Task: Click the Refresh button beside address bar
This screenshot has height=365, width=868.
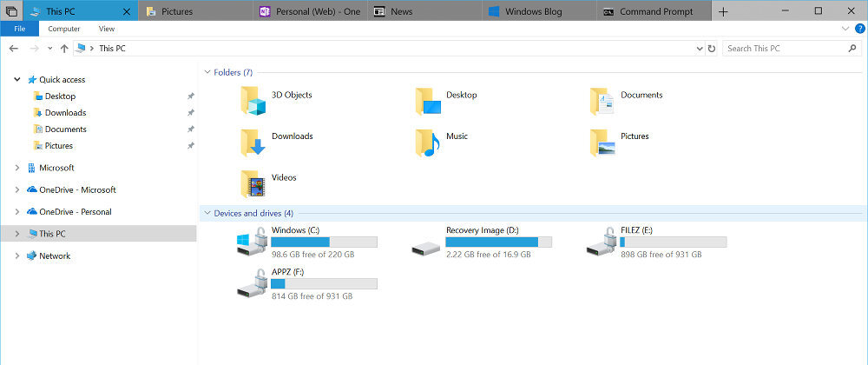Action: (712, 49)
